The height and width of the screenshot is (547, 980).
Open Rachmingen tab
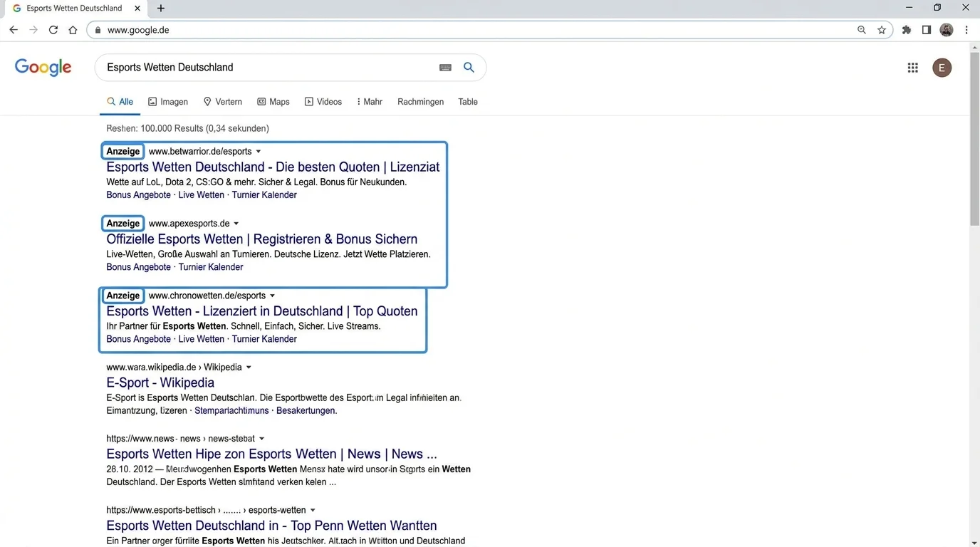click(x=421, y=102)
